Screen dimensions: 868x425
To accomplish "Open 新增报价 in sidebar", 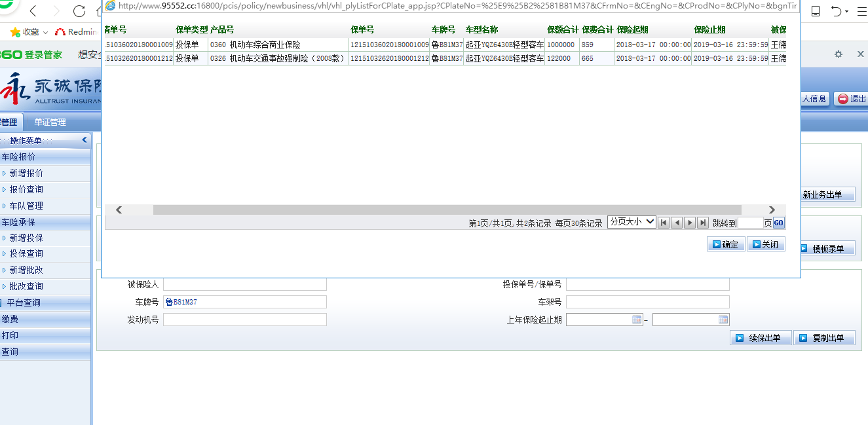I will [x=26, y=173].
